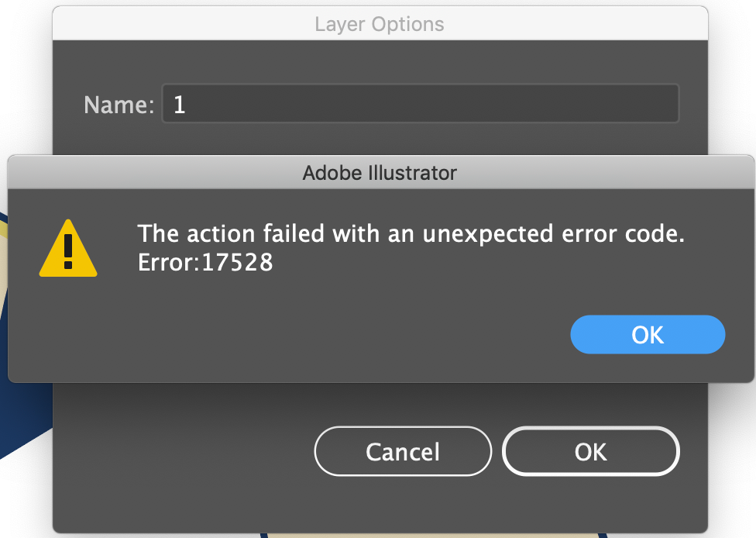Click the yellow warning triangle icon
The width and height of the screenshot is (756, 538).
tap(68, 249)
